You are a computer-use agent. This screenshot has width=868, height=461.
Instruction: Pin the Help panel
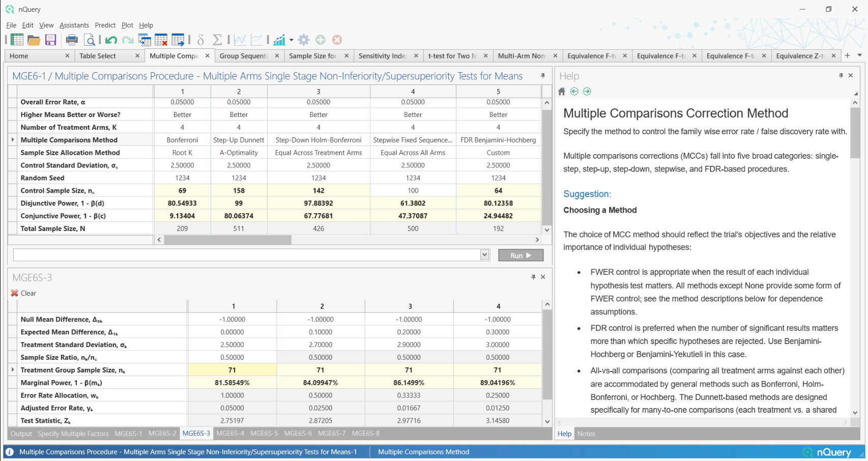click(841, 75)
